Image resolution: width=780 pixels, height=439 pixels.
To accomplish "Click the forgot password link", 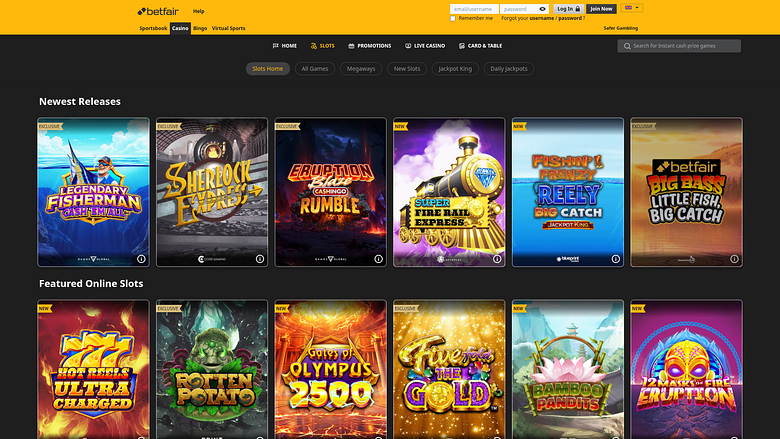I will tap(570, 18).
